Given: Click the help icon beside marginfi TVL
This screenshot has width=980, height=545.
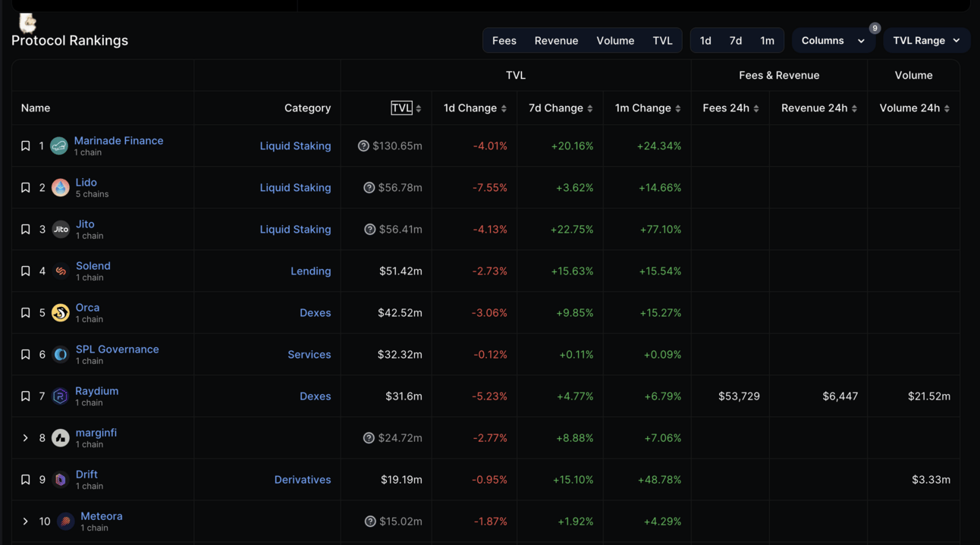Looking at the screenshot, I should (369, 437).
